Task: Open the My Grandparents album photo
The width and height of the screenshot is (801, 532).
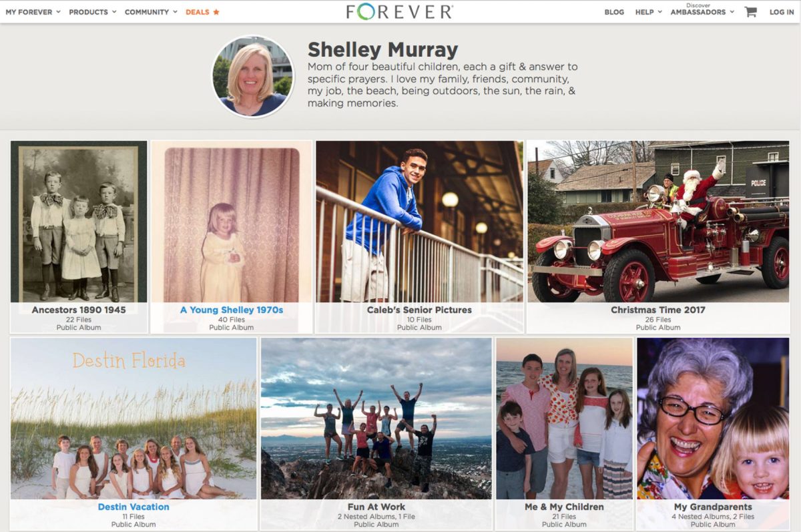Action: (713, 419)
